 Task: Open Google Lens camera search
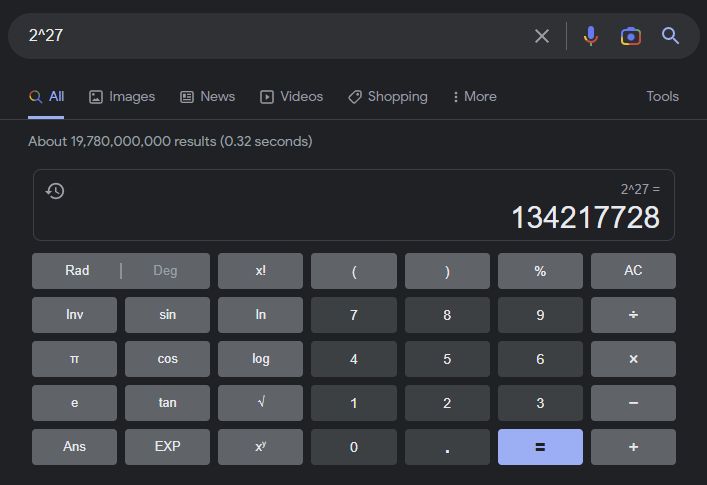(630, 36)
